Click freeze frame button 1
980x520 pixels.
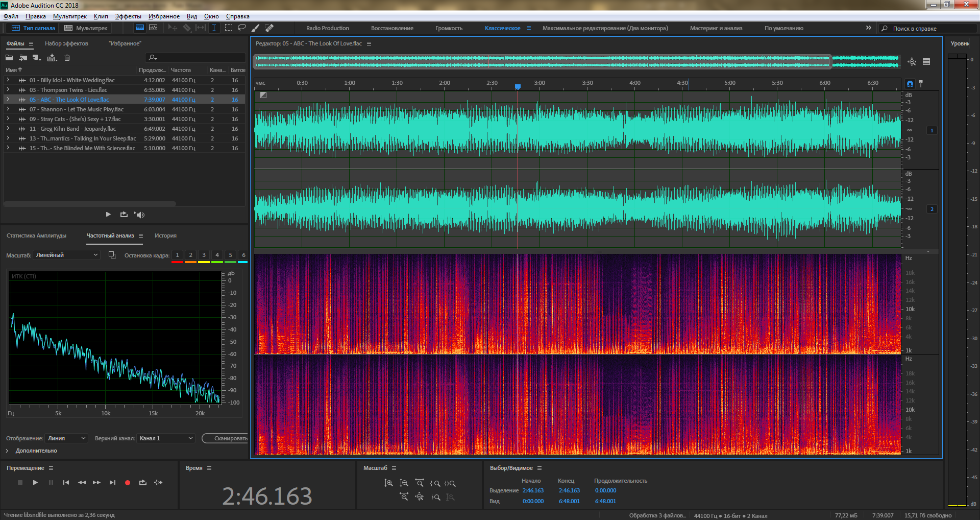177,255
